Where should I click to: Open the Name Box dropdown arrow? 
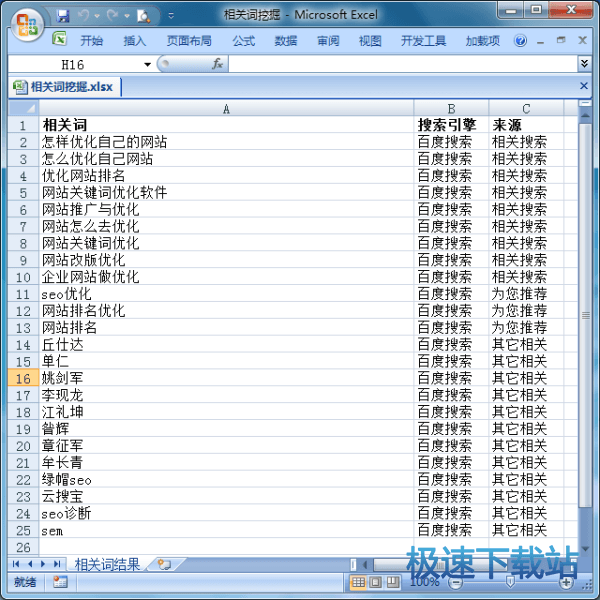(x=147, y=64)
